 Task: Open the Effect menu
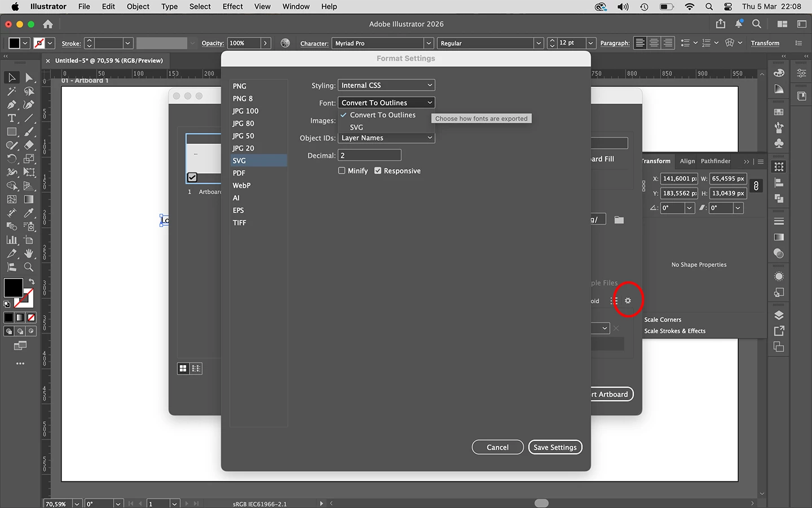click(232, 7)
